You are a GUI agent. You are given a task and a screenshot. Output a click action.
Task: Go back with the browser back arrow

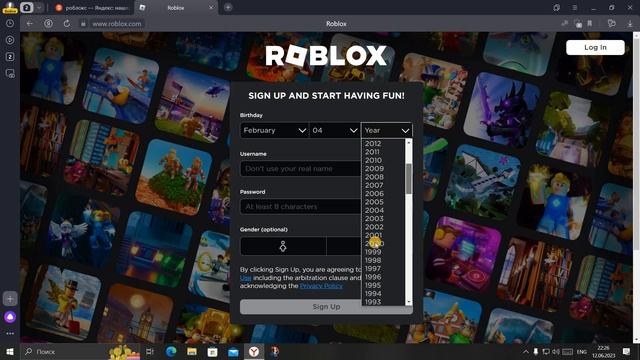point(29,24)
